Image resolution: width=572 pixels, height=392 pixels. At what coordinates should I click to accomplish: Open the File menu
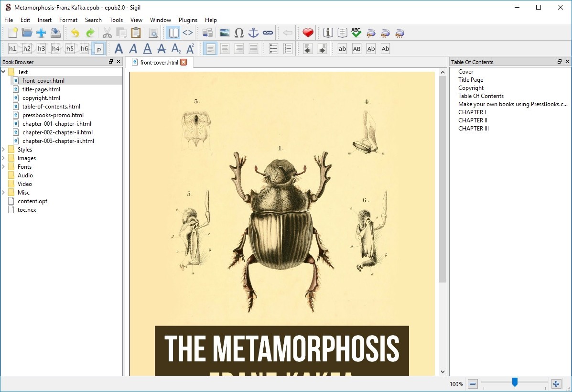(x=9, y=20)
